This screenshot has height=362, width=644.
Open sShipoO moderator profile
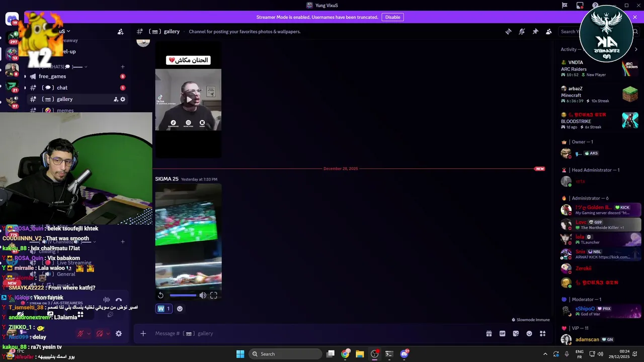[x=601, y=311]
